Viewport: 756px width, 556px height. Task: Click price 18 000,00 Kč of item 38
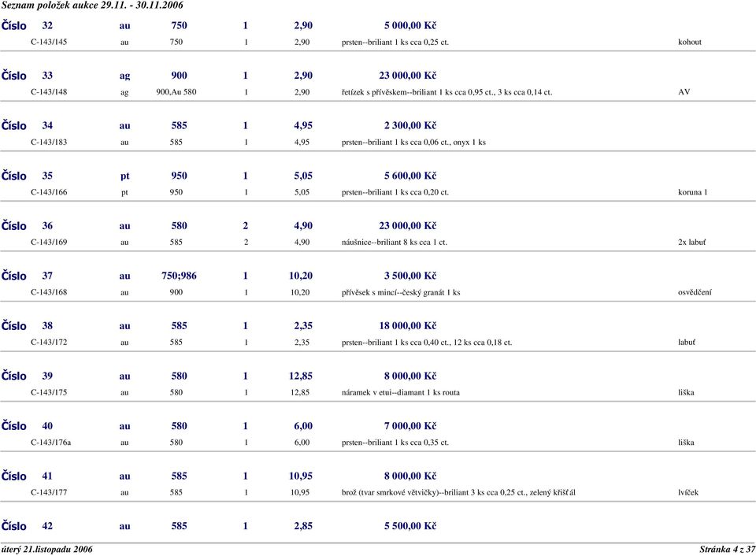[x=407, y=326]
